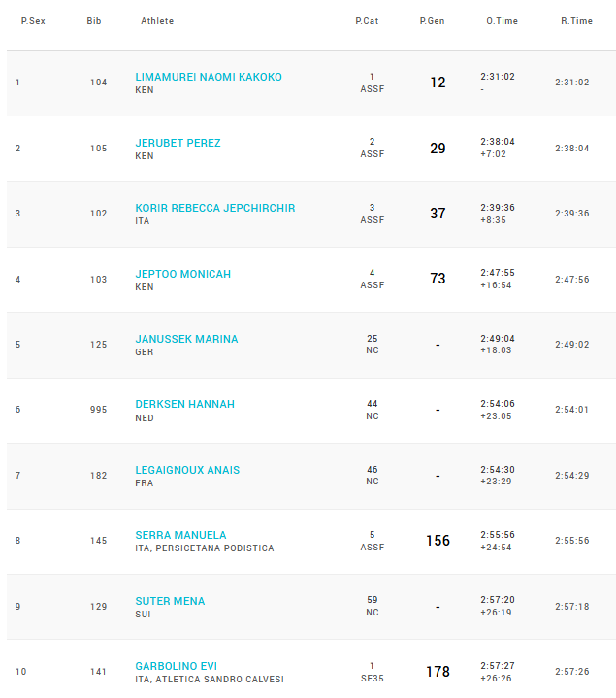616x698 pixels.
Task: Sort by P.Sex column header
Action: click(x=33, y=21)
